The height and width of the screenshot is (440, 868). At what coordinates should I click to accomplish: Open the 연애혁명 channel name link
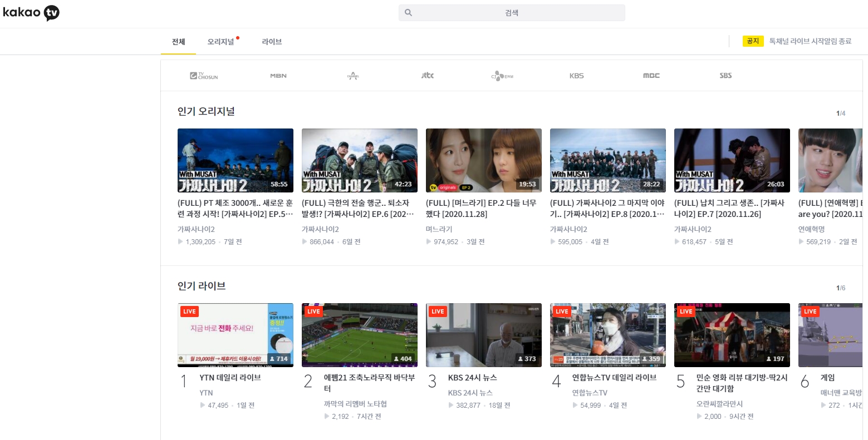coord(812,229)
